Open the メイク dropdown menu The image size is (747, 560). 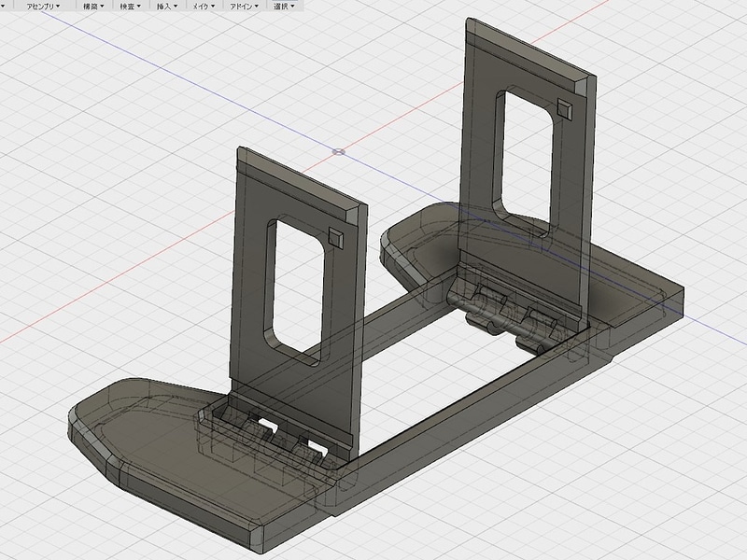point(204,7)
